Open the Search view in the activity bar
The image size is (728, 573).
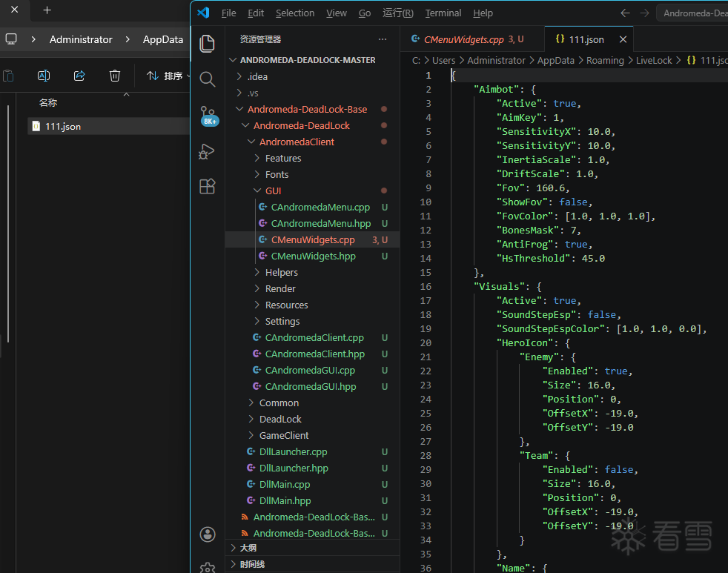(x=207, y=79)
